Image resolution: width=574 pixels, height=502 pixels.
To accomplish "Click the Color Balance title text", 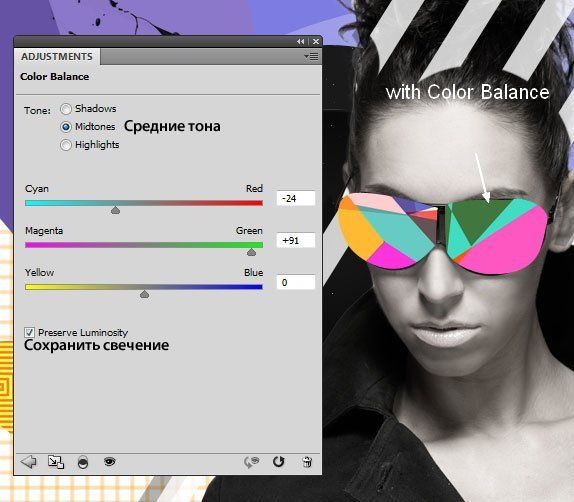I will (55, 77).
